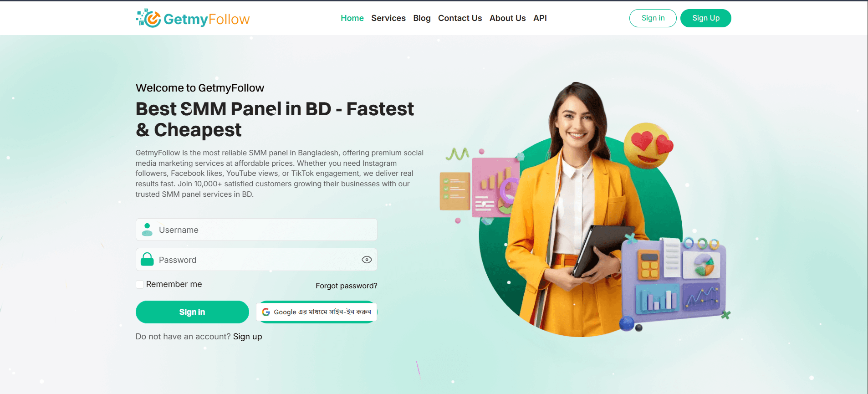
Task: Click the Sign up link below form
Action: pyautogui.click(x=248, y=337)
